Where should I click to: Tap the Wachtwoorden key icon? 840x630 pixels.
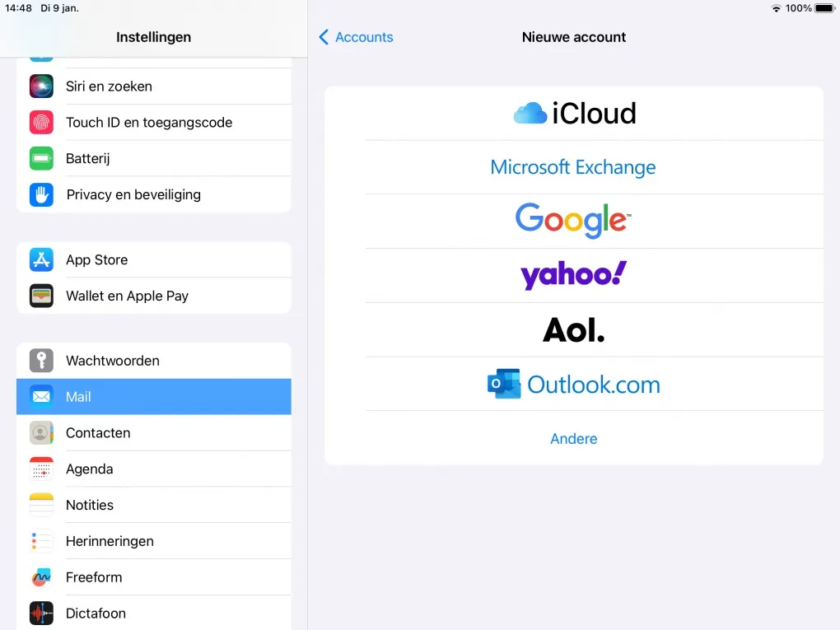coord(41,361)
